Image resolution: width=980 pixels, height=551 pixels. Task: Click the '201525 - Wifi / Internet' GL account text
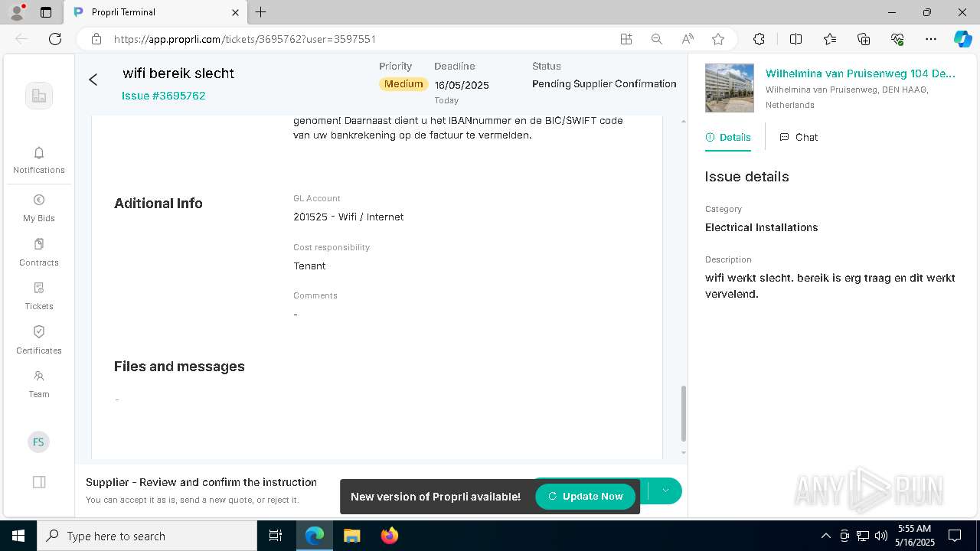(x=348, y=217)
